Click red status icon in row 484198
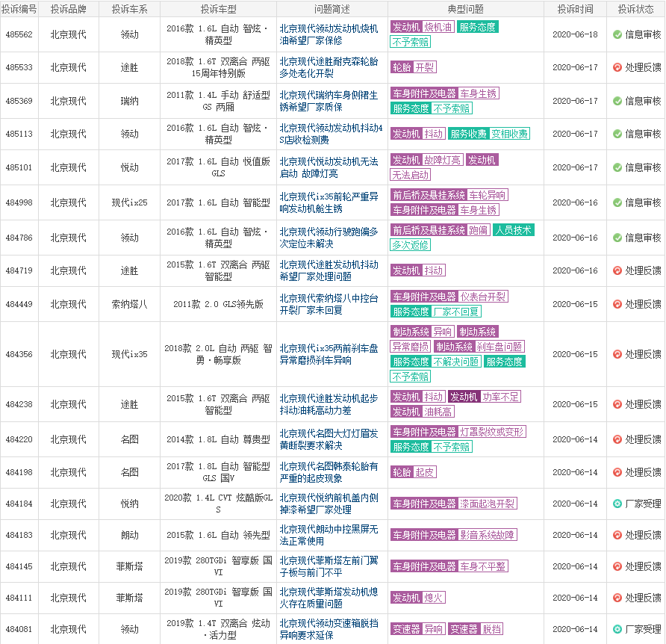The image size is (666, 644). point(617,472)
